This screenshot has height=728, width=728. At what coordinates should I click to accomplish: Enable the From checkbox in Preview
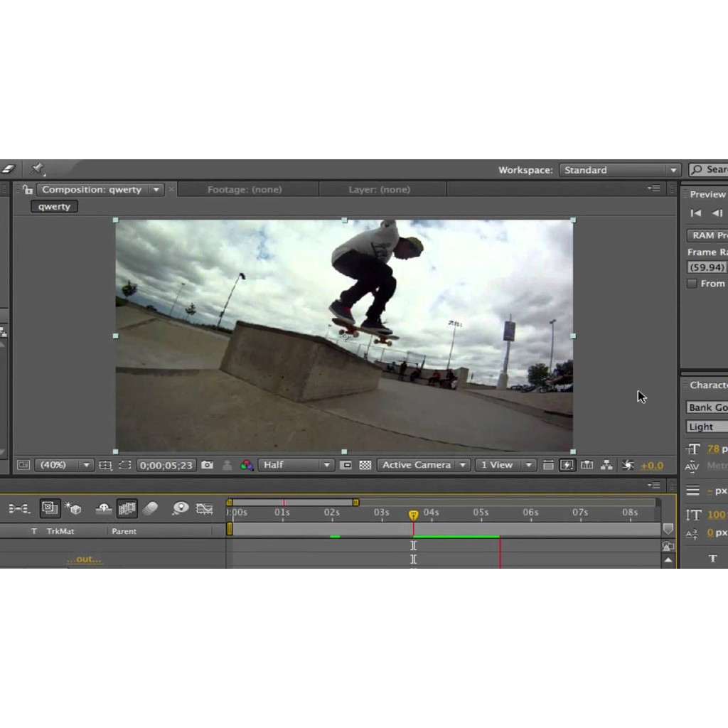click(x=692, y=284)
